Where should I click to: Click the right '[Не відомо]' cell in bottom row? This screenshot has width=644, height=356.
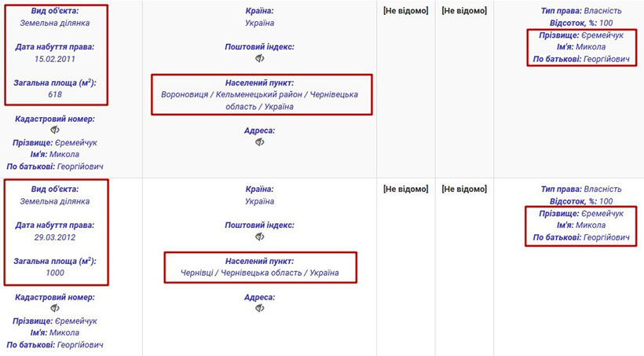coord(464,189)
